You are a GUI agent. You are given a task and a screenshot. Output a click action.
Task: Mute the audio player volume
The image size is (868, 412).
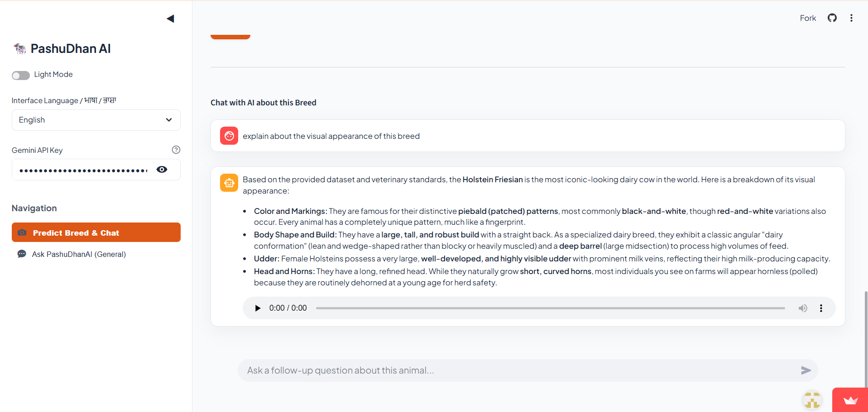(803, 308)
